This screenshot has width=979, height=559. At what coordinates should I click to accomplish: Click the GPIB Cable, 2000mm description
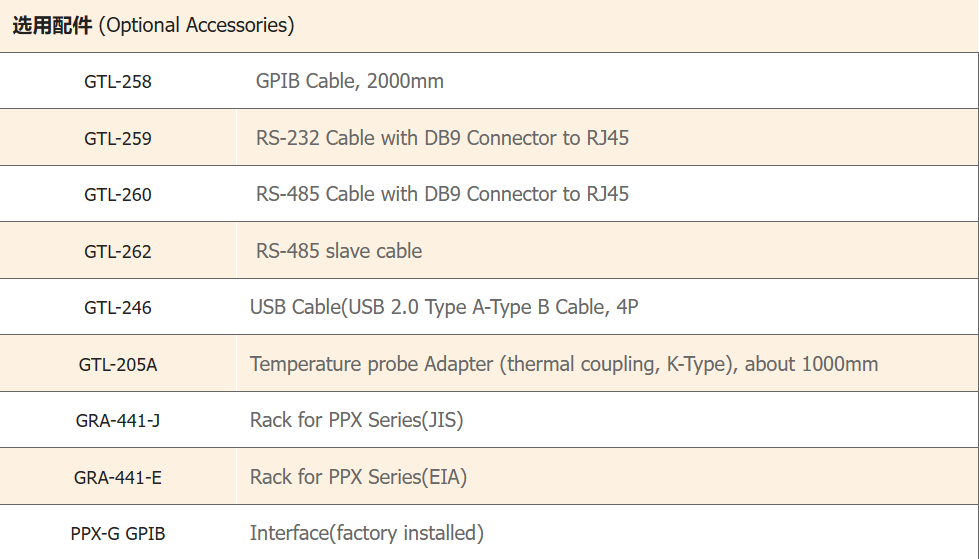(x=350, y=81)
